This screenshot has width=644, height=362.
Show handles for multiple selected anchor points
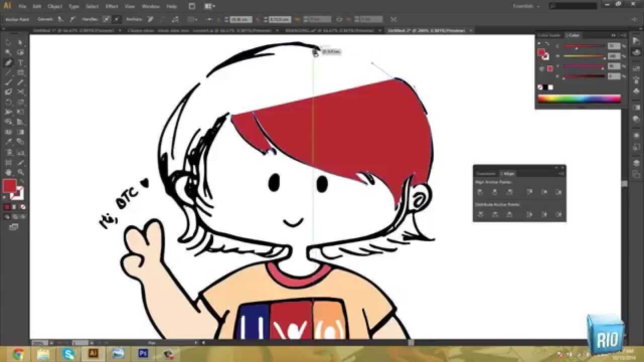click(106, 19)
